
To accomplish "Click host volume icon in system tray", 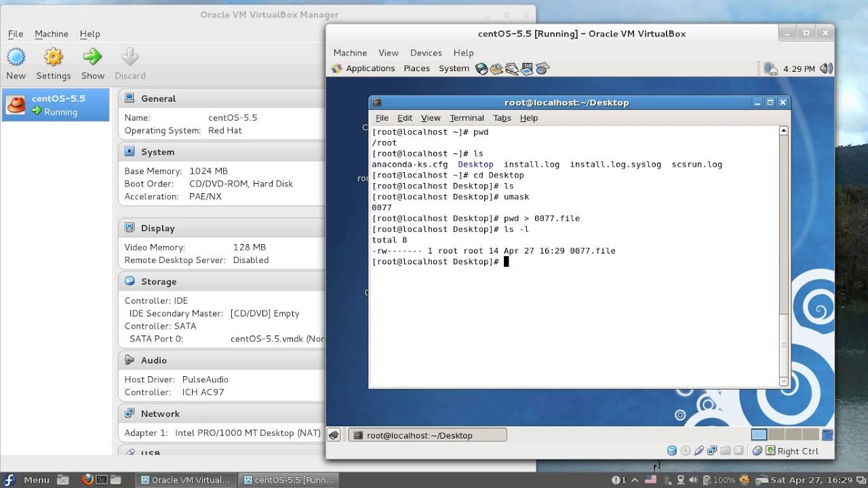I will pyautogui.click(x=693, y=480).
